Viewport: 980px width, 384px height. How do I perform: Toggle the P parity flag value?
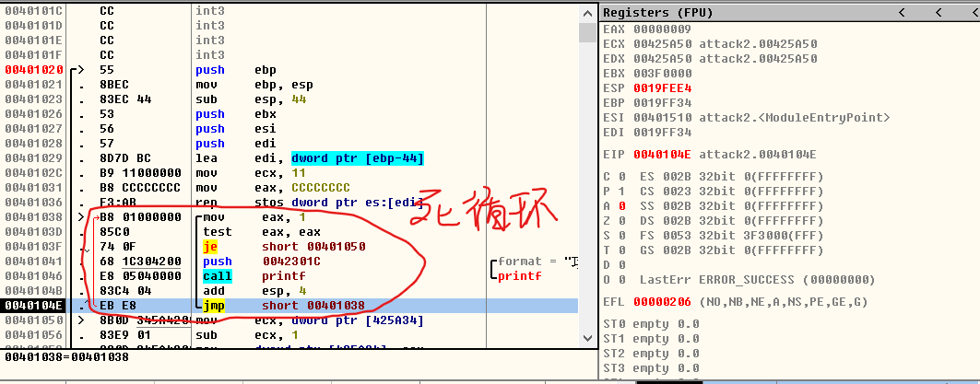click(x=621, y=190)
